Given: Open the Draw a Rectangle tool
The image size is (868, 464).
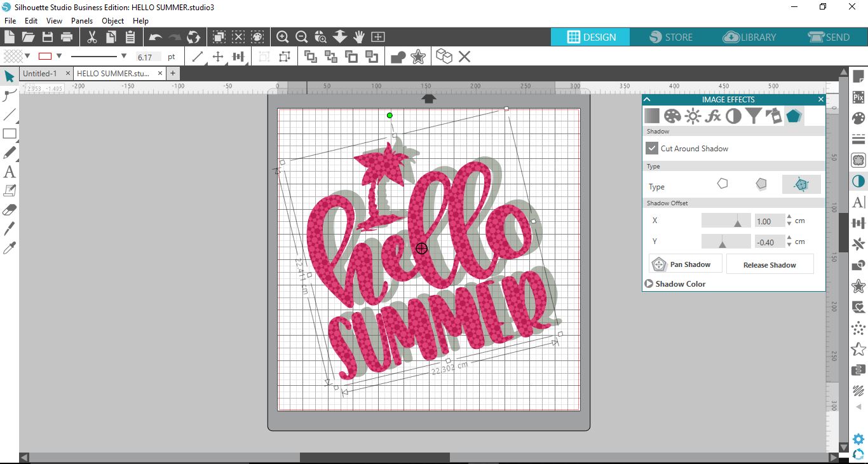Looking at the screenshot, I should (10, 133).
